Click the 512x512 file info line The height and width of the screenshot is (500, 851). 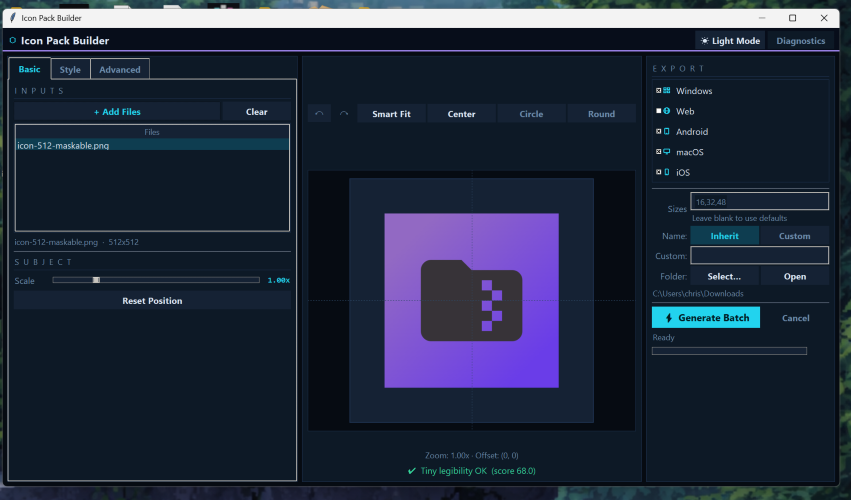(77, 242)
